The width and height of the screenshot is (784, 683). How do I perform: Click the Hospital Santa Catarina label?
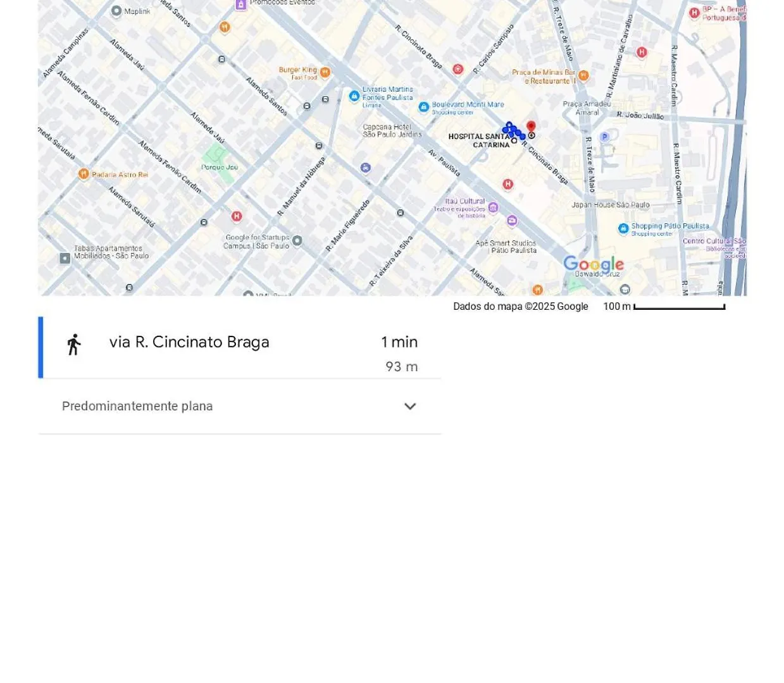479,140
